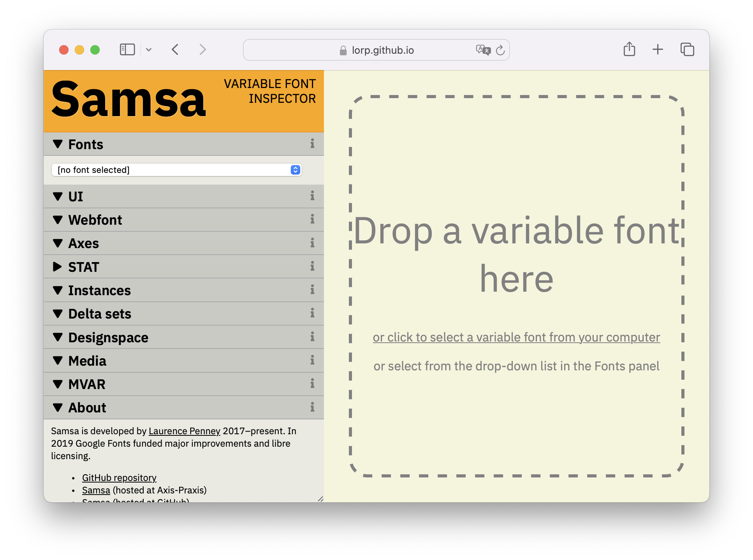Collapse the Instances panel triangle
The width and height of the screenshot is (753, 560).
point(58,290)
